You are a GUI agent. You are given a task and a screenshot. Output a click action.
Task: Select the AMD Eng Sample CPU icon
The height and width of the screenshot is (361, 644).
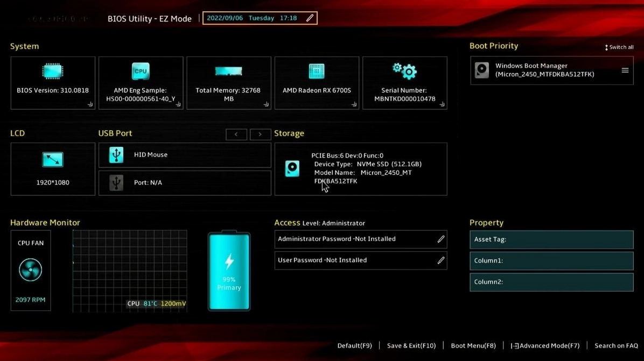[x=141, y=70]
